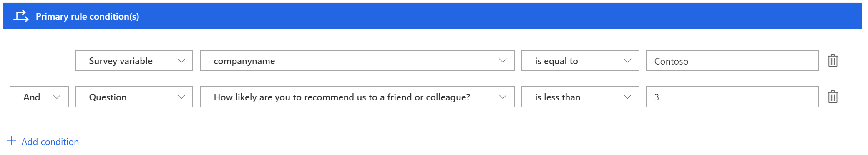The height and width of the screenshot is (155, 868).
Task: Open the 'is less than' operator dropdown
Action: [580, 97]
